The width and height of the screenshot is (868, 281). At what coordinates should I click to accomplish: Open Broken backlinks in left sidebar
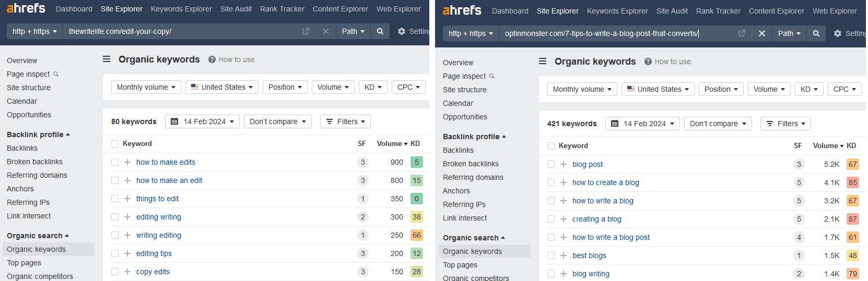click(34, 162)
